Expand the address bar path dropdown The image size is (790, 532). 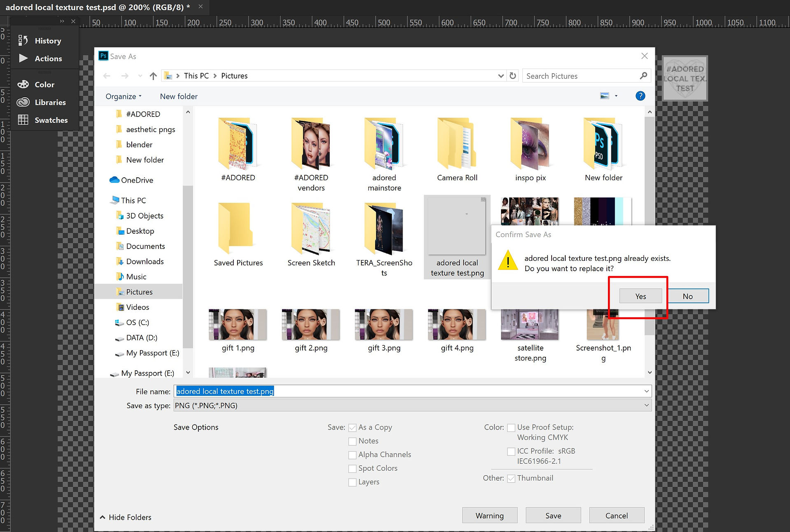(501, 76)
